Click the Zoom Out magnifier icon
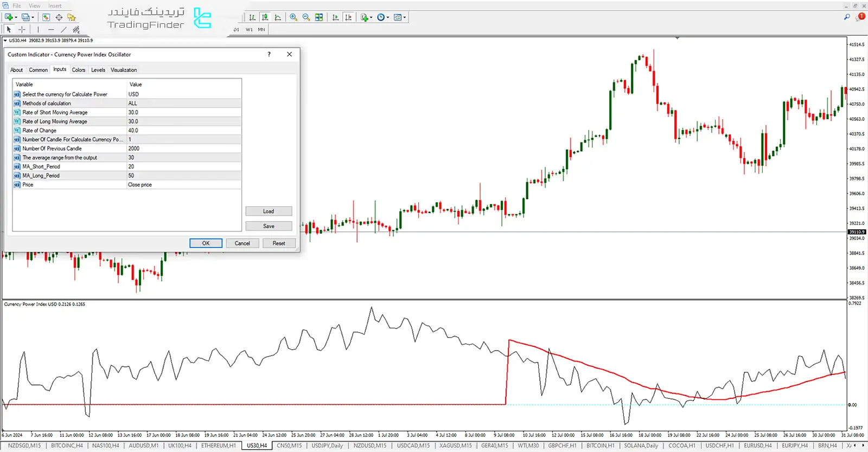Image resolution: width=868 pixels, height=452 pixels. point(306,17)
